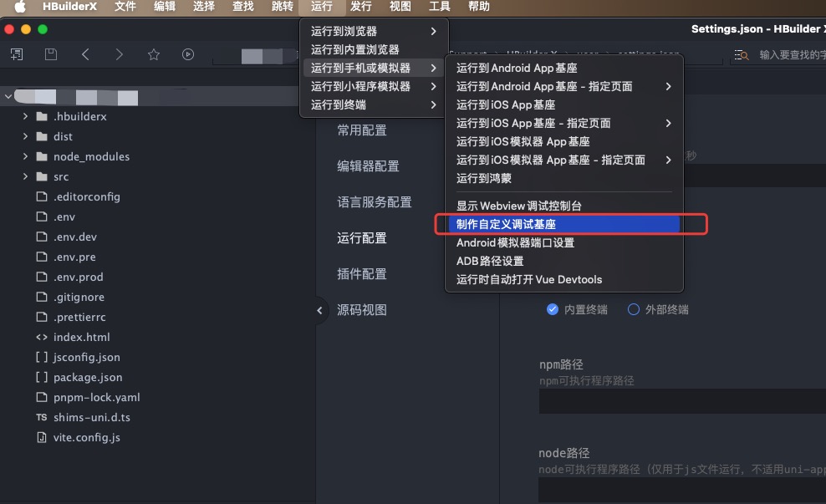Image resolution: width=826 pixels, height=504 pixels.
Task: Open the 插件配置 settings section
Action: point(362,274)
